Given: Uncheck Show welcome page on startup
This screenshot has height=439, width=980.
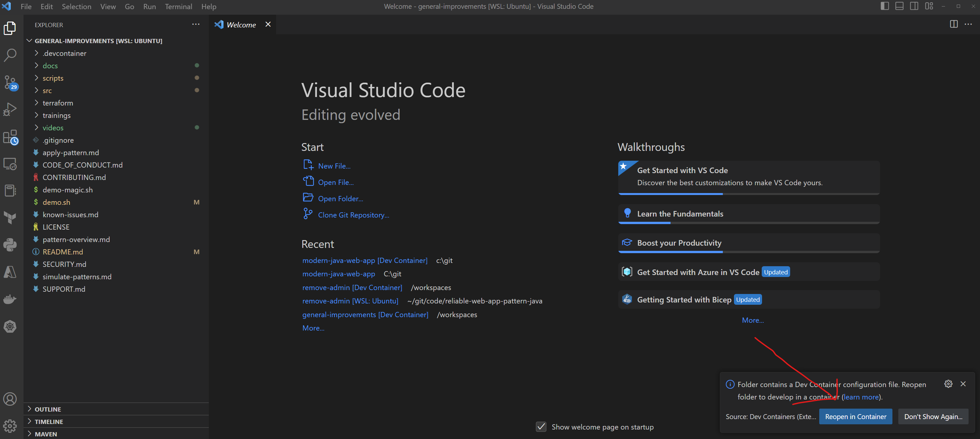Looking at the screenshot, I should (x=541, y=427).
